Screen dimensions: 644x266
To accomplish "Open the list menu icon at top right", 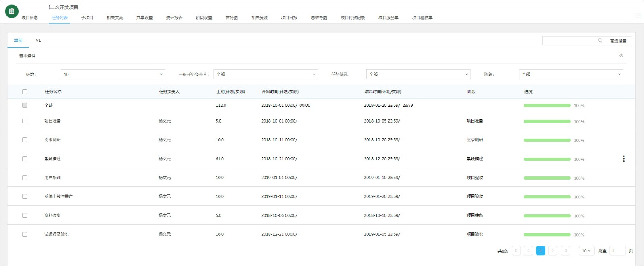I will coord(638,16).
